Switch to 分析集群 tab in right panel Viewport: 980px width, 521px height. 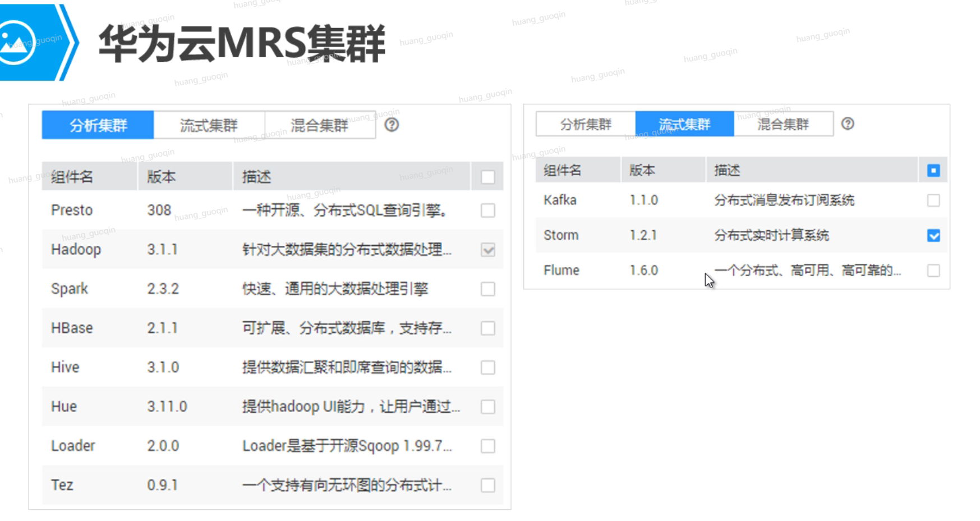click(x=586, y=124)
